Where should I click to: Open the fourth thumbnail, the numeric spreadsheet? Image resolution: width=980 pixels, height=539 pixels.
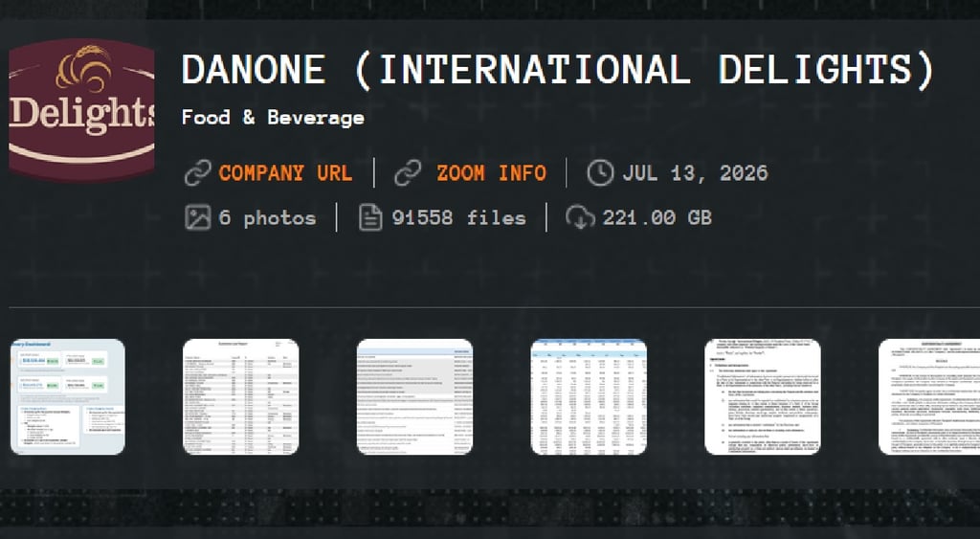(x=589, y=396)
